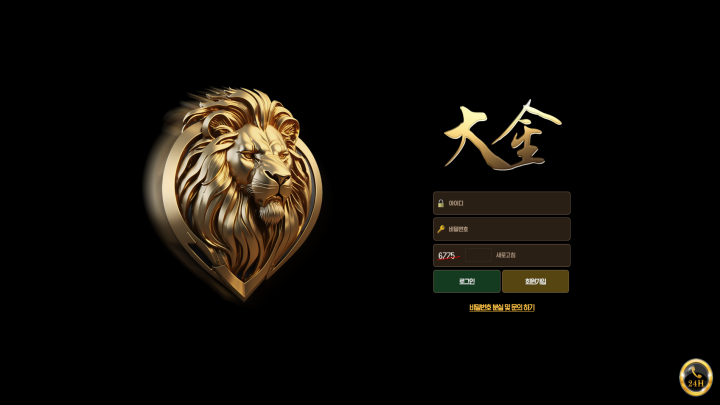Click the handset symbol above the 24H text
720x405 pixels.
pos(696,372)
